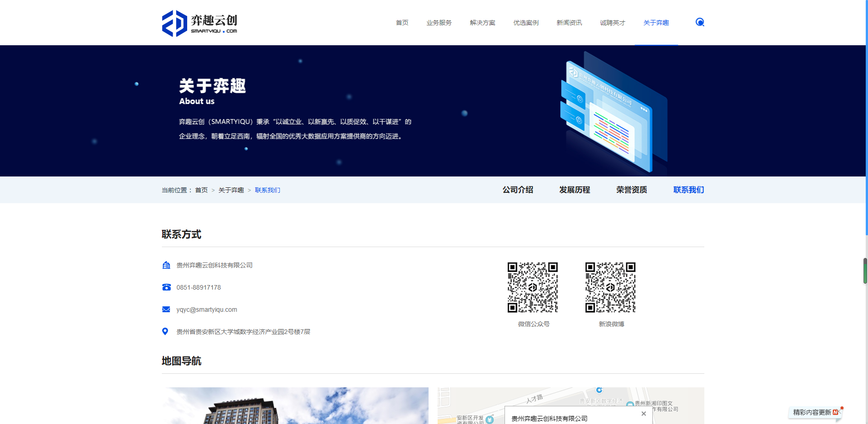Image resolution: width=868 pixels, height=424 pixels.
Task: Click 首页 in the breadcrumb trail
Action: [201, 190]
